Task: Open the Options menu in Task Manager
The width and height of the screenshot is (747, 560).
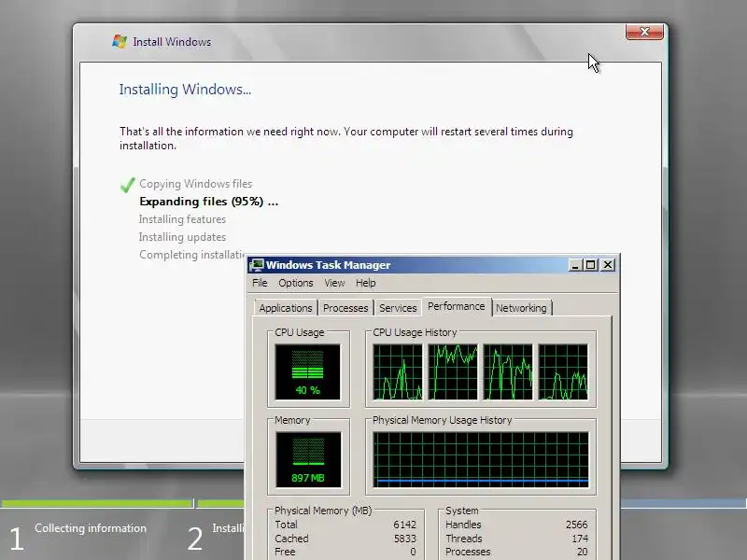Action: tap(296, 283)
